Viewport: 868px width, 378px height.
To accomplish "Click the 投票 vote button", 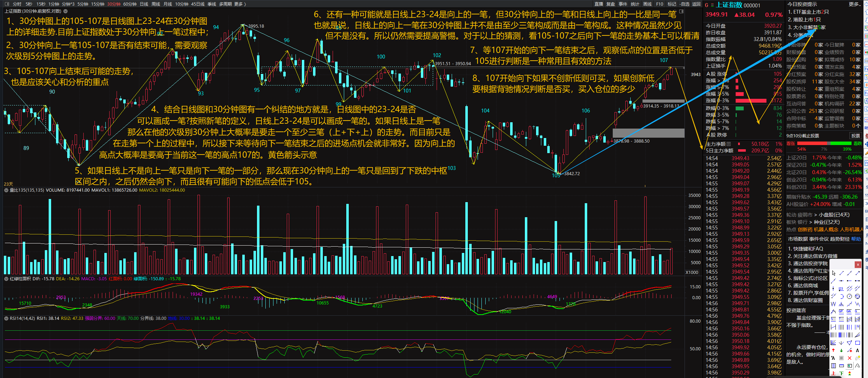I will (x=855, y=136).
